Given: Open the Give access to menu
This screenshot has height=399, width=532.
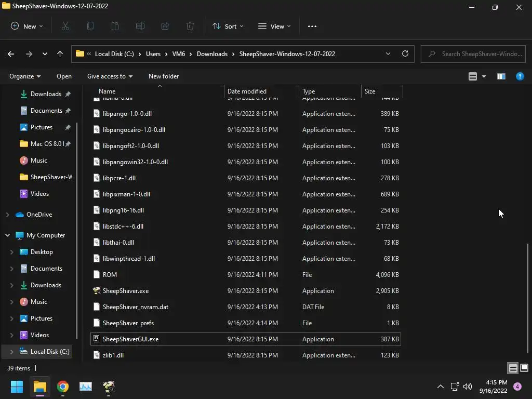Looking at the screenshot, I should click(x=110, y=76).
